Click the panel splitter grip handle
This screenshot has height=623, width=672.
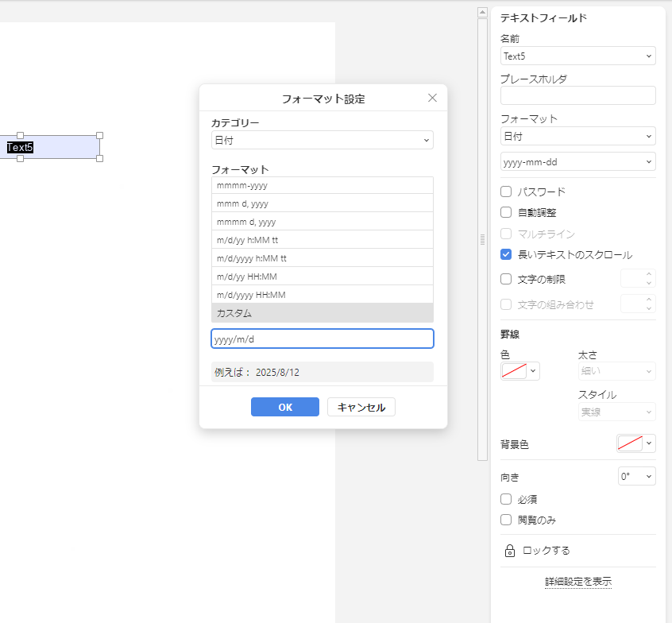coord(481,239)
